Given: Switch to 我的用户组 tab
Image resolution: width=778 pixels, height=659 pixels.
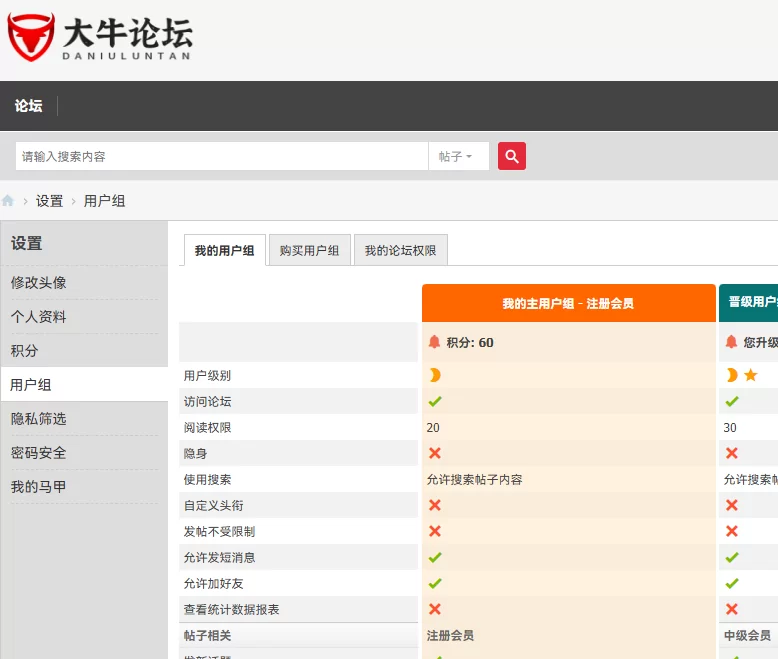Looking at the screenshot, I should tap(224, 250).
